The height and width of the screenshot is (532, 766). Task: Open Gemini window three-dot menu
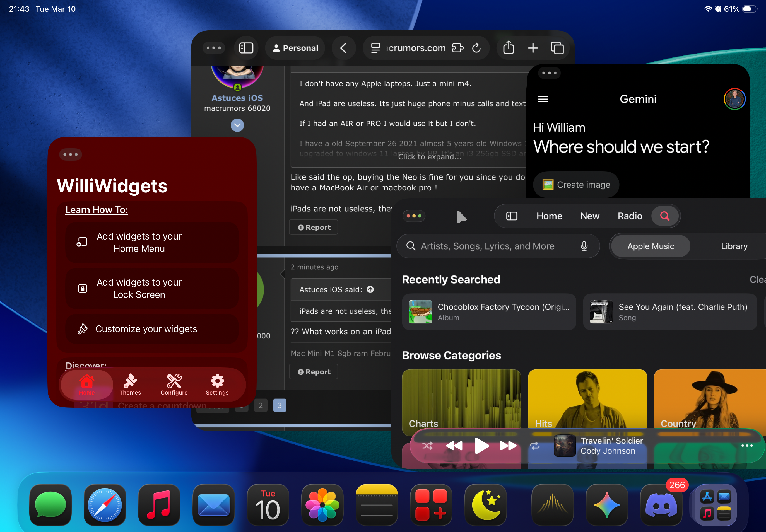coord(549,73)
